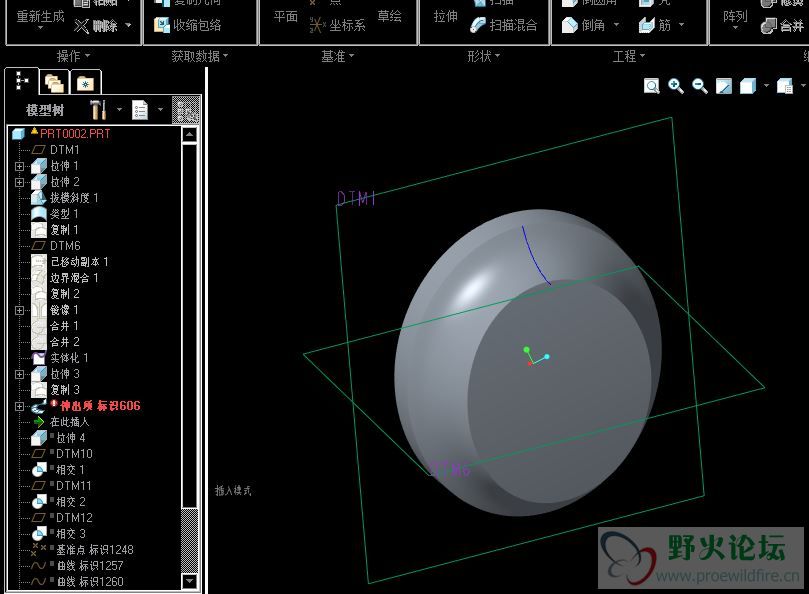Click the 倒角 chamfer icon
The width and height of the screenshot is (809, 594).
point(570,25)
